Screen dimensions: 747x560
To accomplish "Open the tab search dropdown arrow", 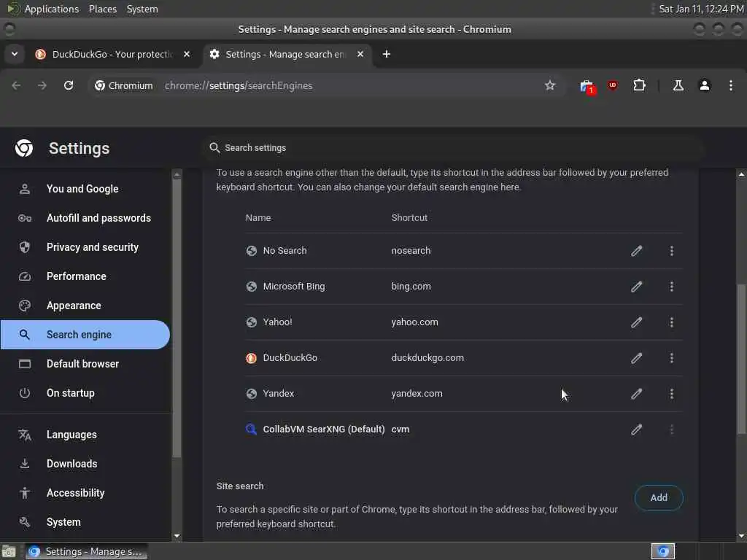I will click(15, 54).
